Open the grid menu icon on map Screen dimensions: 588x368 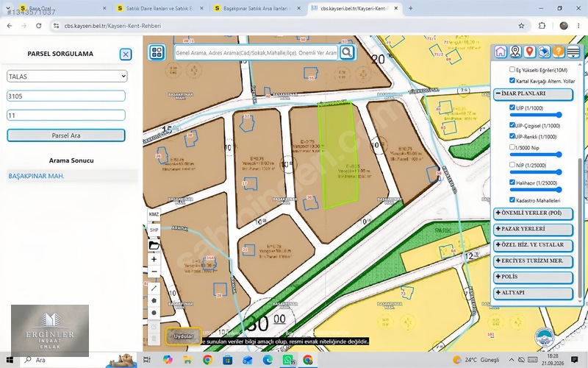click(x=157, y=52)
